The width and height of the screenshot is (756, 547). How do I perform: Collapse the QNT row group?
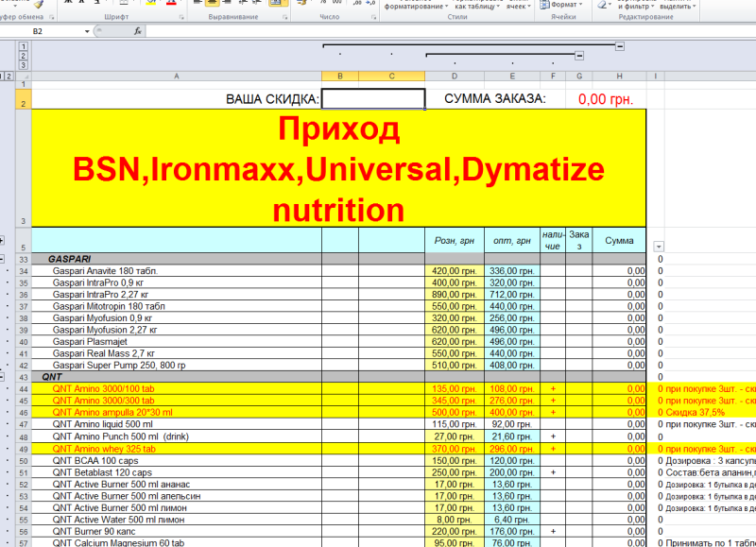[2, 377]
